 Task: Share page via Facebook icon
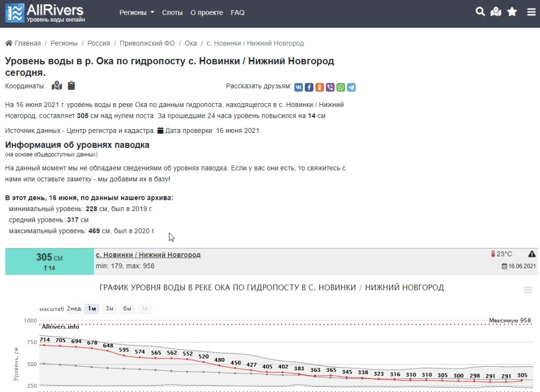point(309,87)
